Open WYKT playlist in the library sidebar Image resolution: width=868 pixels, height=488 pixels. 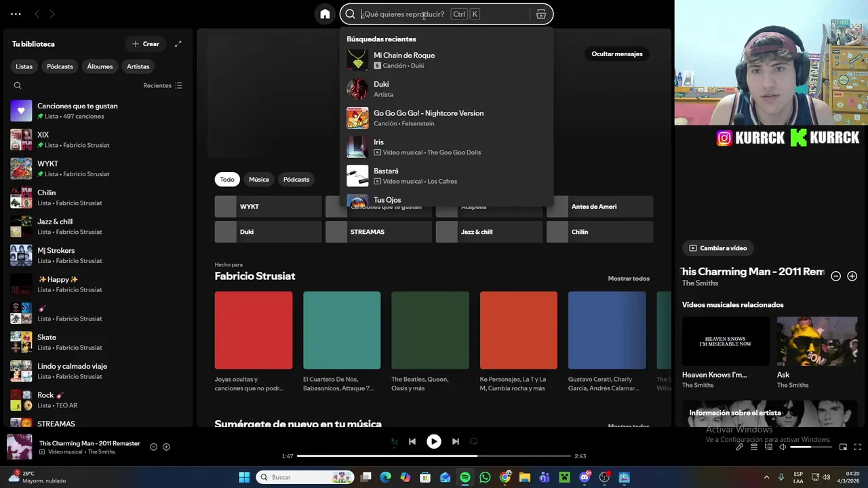click(x=97, y=168)
